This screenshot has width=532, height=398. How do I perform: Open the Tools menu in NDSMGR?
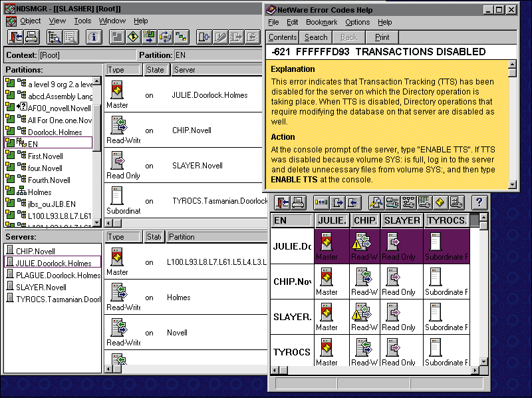pos(82,21)
